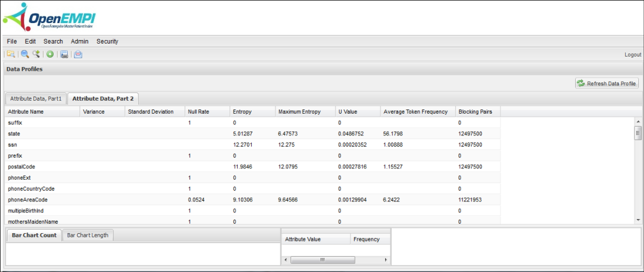The height and width of the screenshot is (272, 644).
Task: Select the mothersMaidenName attribute row
Action: point(252,221)
